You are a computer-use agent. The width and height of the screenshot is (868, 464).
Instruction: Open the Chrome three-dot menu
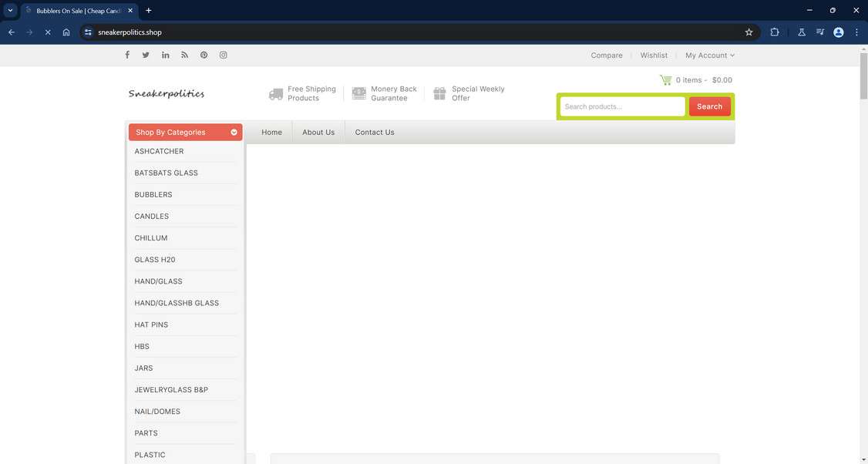tap(856, 32)
